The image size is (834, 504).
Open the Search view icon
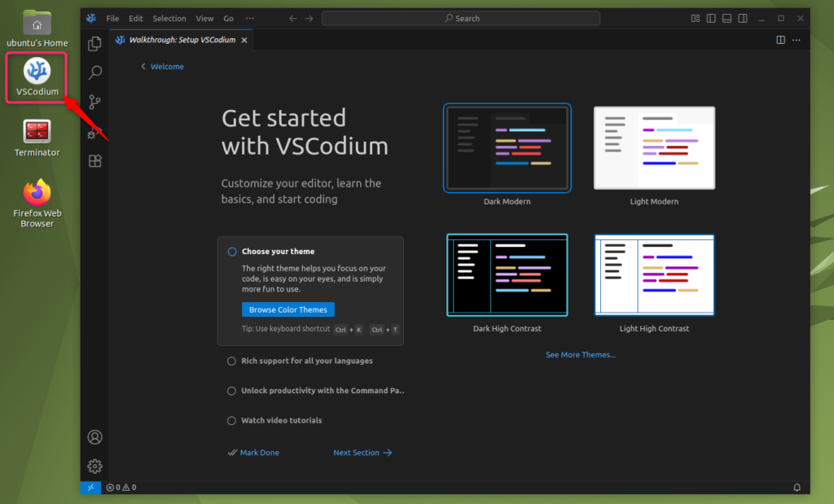pos(94,72)
